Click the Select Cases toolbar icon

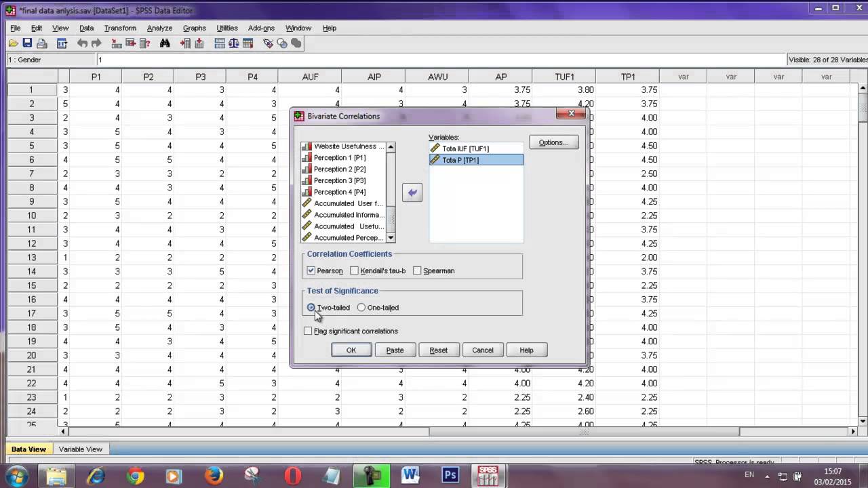click(248, 43)
